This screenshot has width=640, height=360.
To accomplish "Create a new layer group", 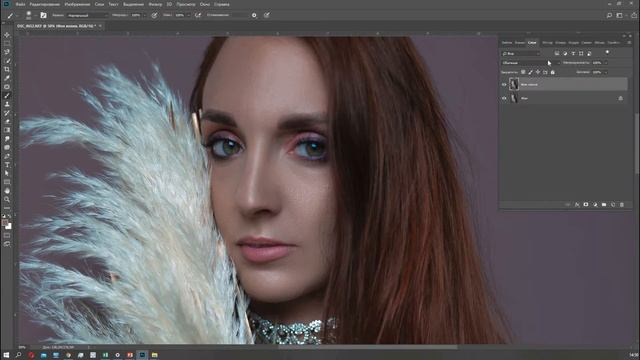I will pos(604,204).
